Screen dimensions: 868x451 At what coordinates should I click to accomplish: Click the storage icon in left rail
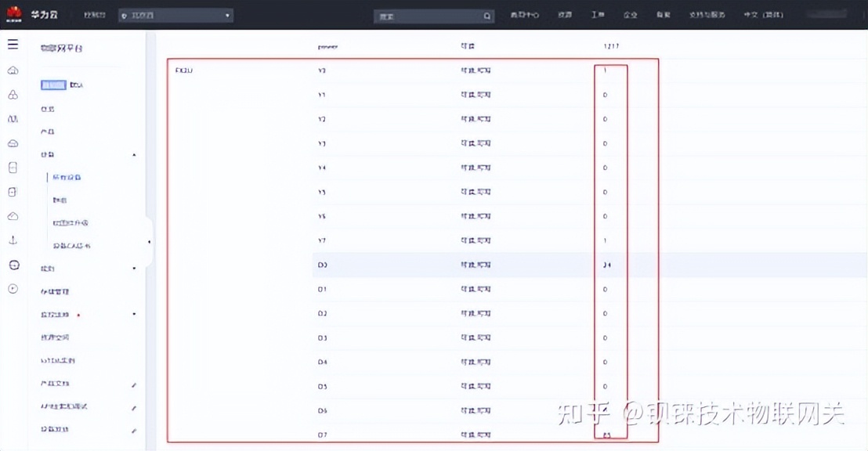point(12,167)
